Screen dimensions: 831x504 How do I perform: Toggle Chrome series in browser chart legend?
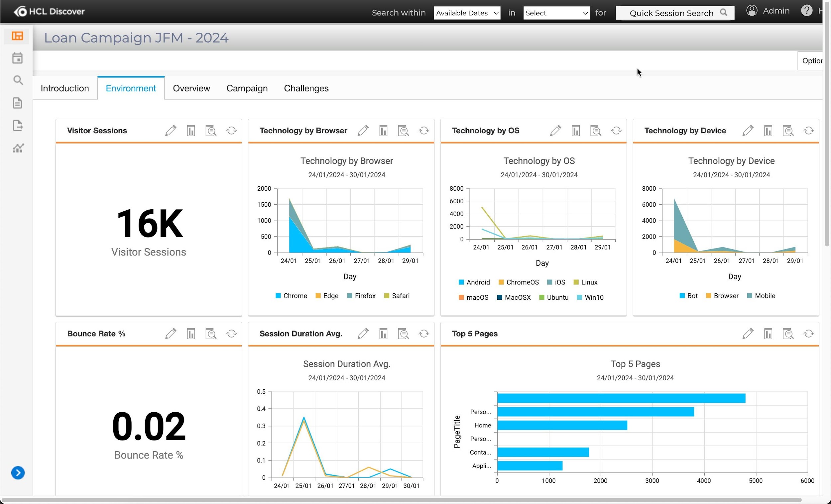[291, 296]
